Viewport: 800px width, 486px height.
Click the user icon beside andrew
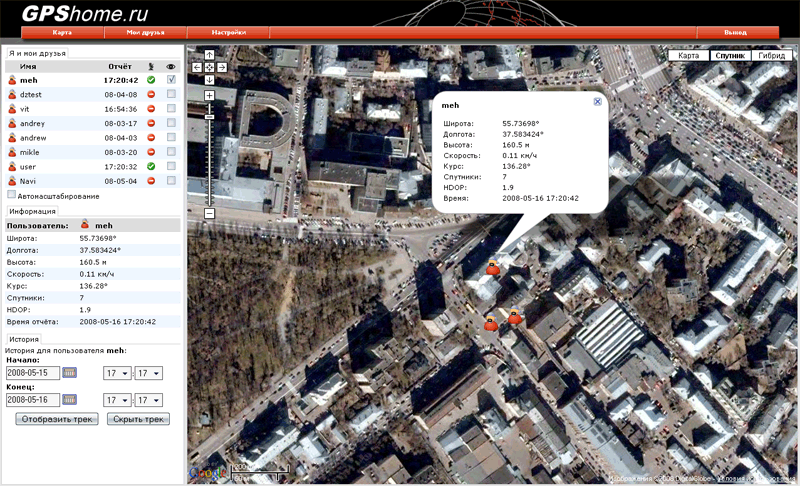12,138
